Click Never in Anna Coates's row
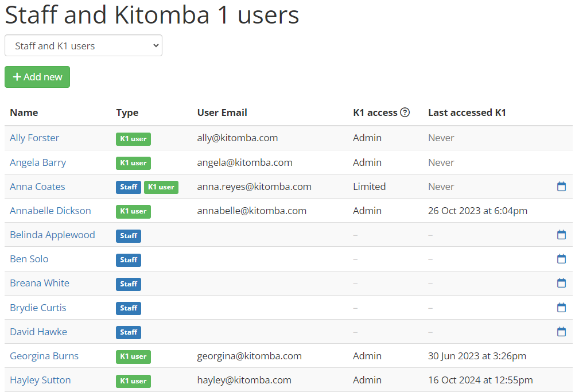This screenshot has width=575, height=392. [x=441, y=187]
